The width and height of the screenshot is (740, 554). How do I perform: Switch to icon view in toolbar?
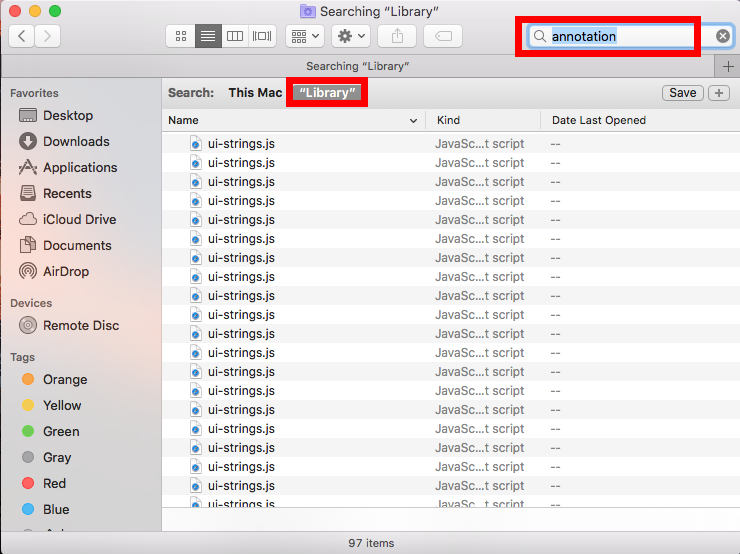(x=181, y=36)
